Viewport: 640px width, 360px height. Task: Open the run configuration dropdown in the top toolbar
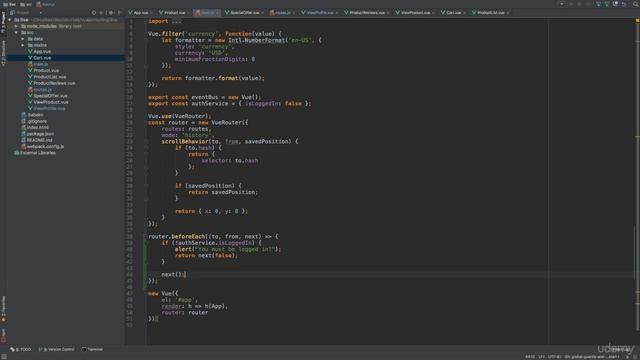point(562,4)
